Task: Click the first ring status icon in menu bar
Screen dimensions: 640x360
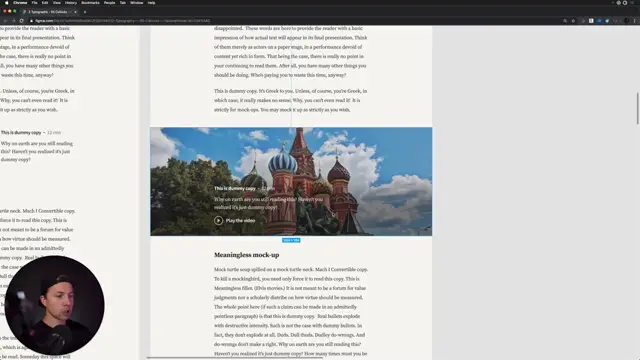Action: pos(618,2)
